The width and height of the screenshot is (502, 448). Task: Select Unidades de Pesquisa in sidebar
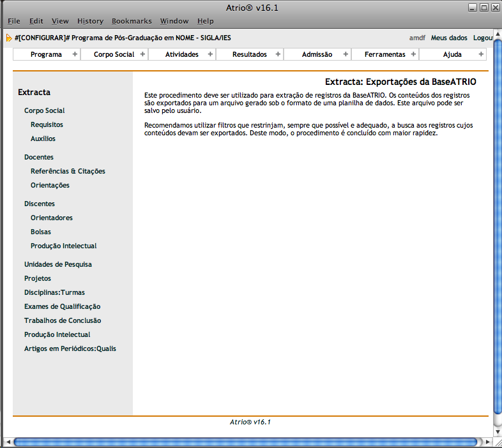[x=57, y=264]
